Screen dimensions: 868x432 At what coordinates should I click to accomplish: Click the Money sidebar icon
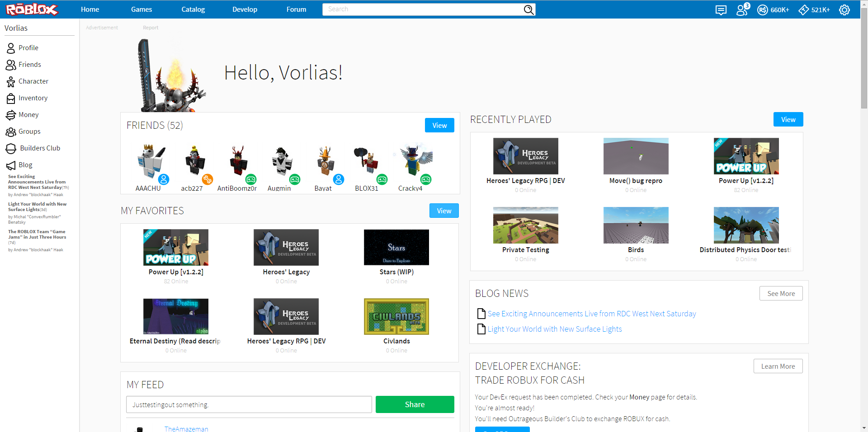11,115
